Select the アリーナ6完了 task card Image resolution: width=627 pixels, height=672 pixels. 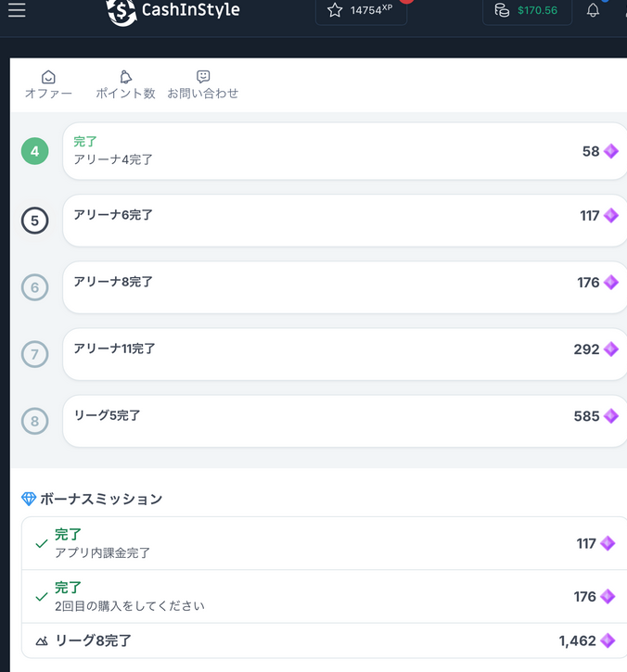pos(345,221)
